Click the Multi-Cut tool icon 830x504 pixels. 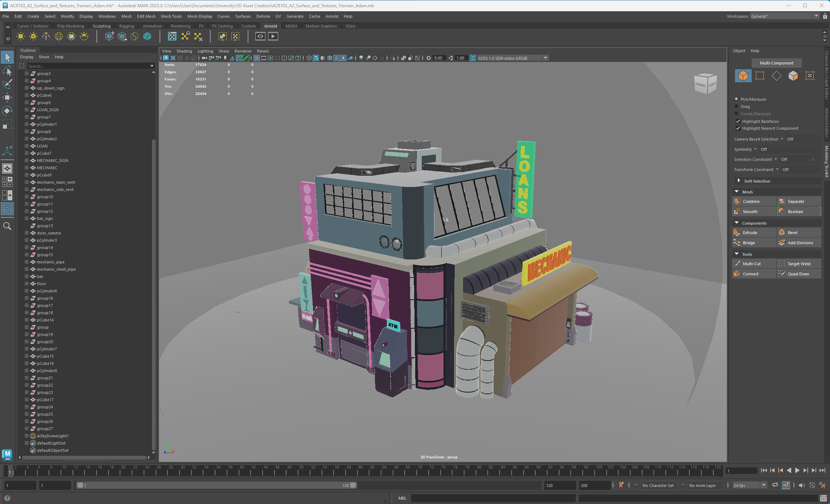(737, 264)
